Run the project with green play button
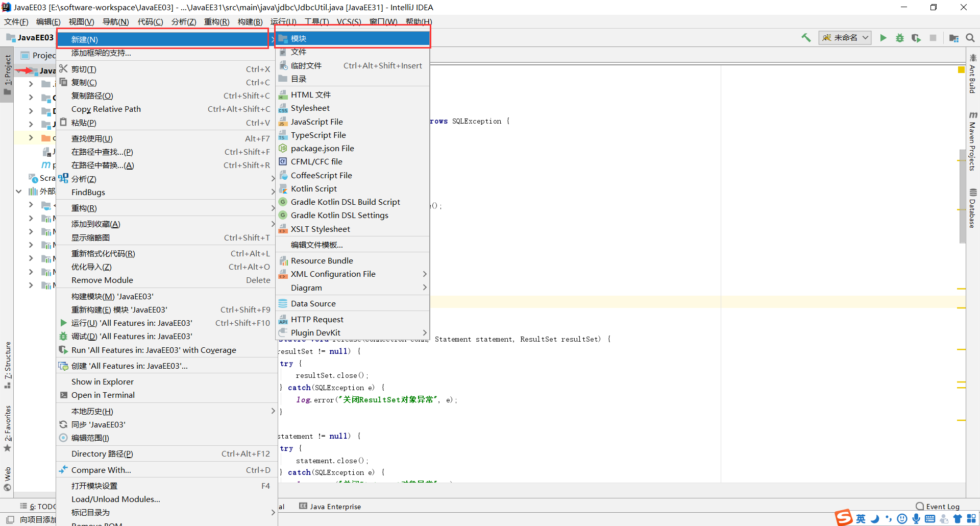Image resolution: width=980 pixels, height=526 pixels. (x=883, y=38)
